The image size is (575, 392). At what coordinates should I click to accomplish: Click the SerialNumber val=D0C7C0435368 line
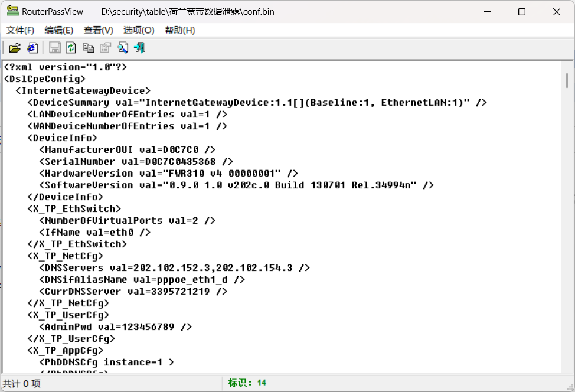pos(136,161)
